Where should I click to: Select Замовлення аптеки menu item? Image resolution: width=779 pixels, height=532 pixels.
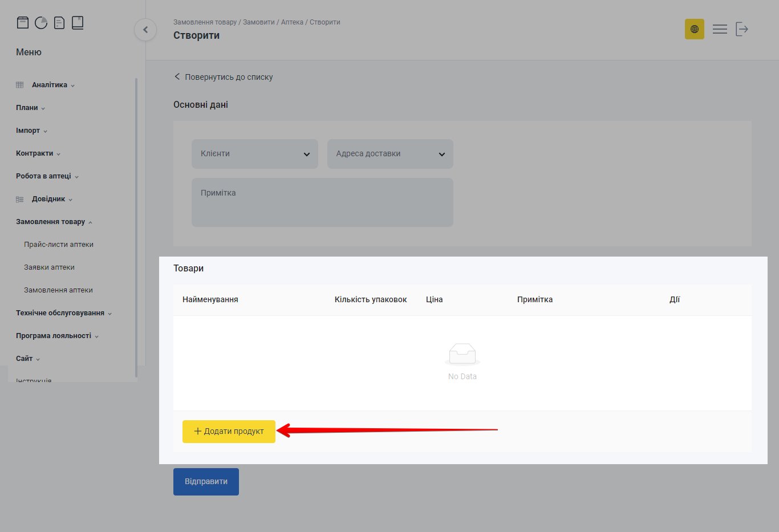click(x=58, y=290)
